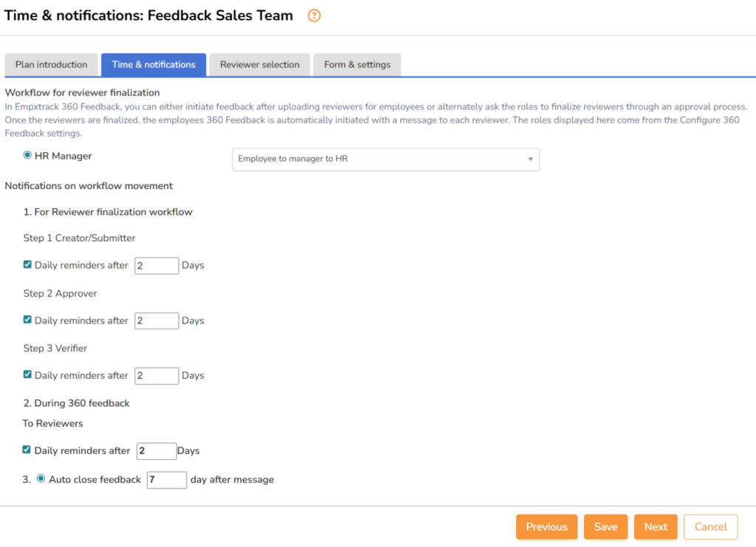This screenshot has width=756, height=547.
Task: Disable Step 3 Verifier daily reminders checkbox
Action: coord(27,374)
